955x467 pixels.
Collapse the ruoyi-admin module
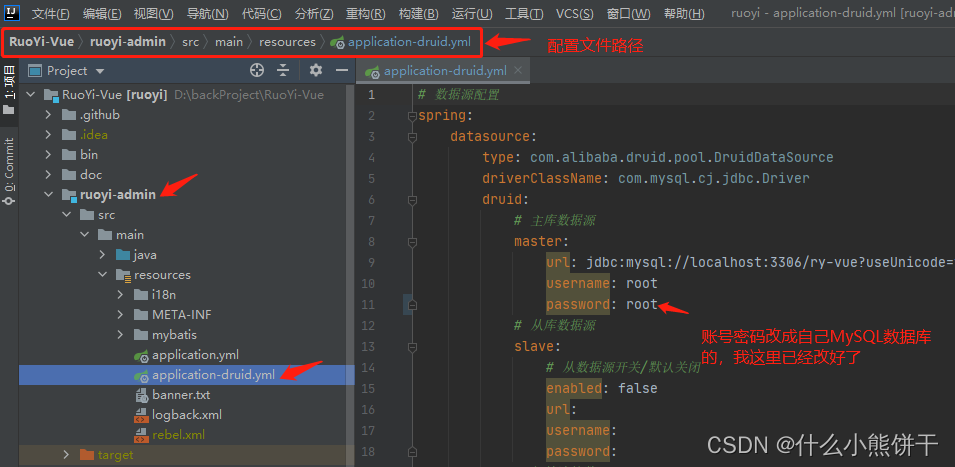[49, 195]
